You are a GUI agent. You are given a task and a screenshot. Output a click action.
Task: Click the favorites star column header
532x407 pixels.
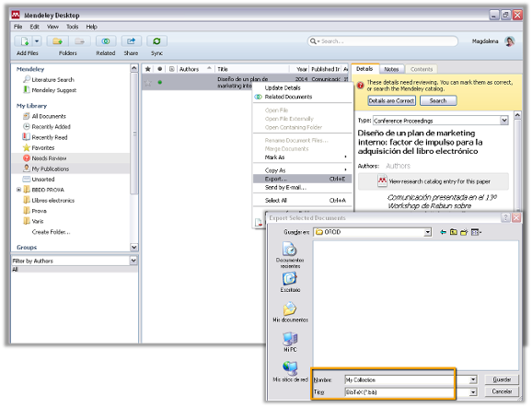[x=148, y=69]
